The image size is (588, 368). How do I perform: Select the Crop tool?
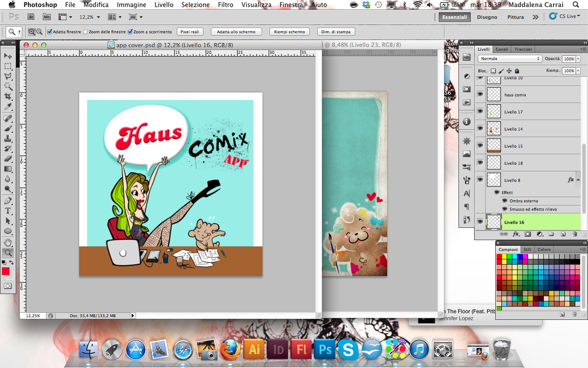(8, 97)
